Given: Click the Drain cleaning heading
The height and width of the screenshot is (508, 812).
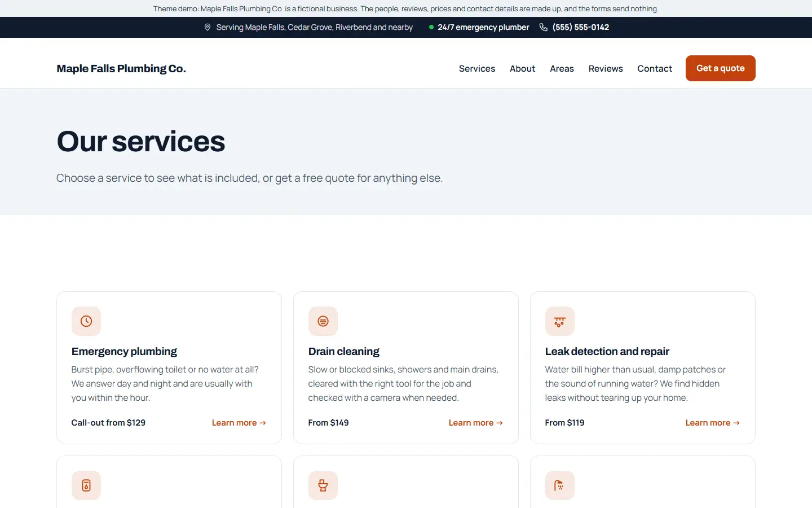Looking at the screenshot, I should pos(344,352).
